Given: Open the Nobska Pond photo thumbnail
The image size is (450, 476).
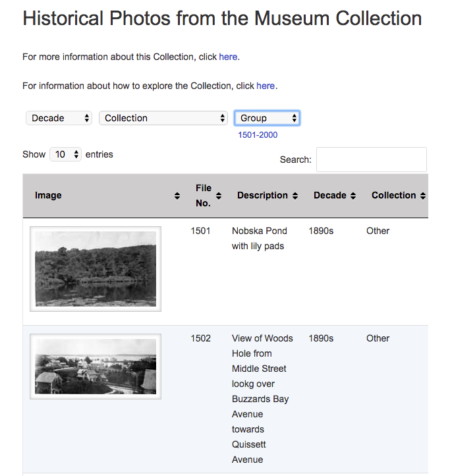Looking at the screenshot, I should (x=96, y=269).
